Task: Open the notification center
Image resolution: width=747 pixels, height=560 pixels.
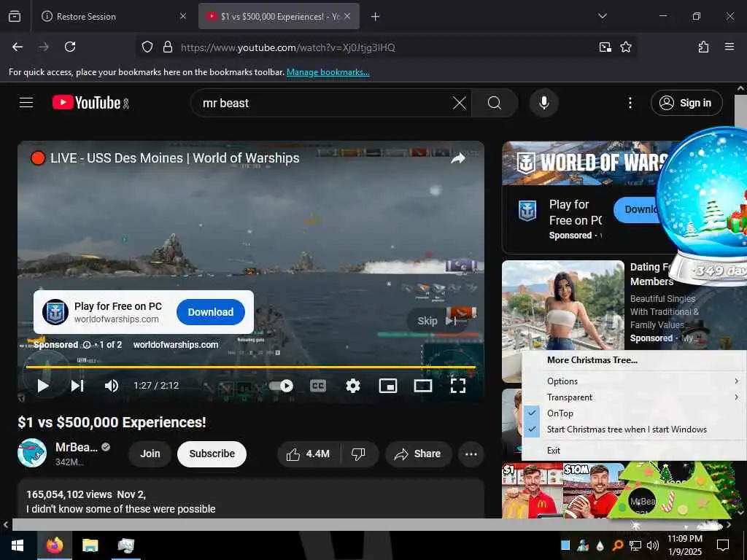Action: tap(723, 545)
